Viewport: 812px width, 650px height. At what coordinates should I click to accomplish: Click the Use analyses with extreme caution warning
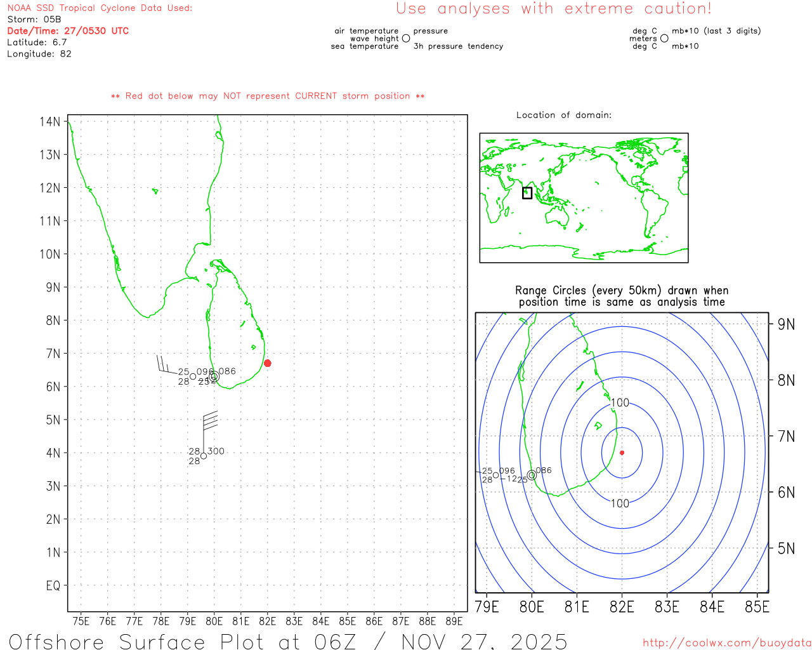click(554, 9)
